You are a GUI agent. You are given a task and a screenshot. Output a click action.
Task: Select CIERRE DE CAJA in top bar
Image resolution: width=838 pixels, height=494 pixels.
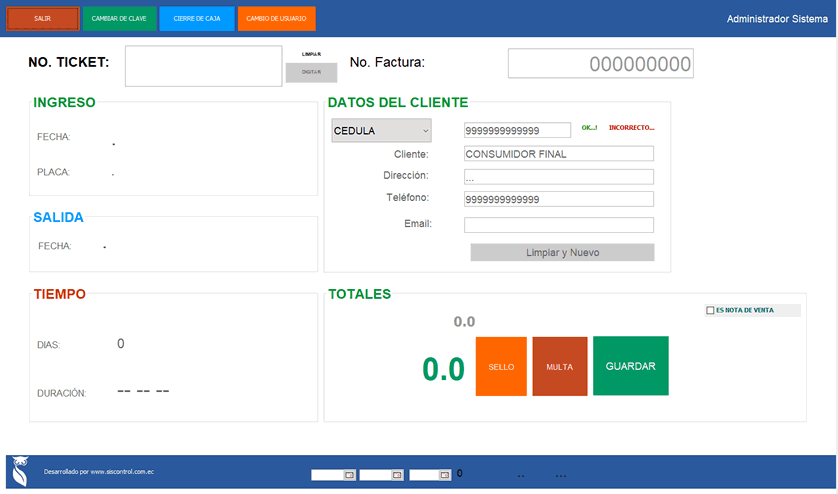(x=197, y=18)
